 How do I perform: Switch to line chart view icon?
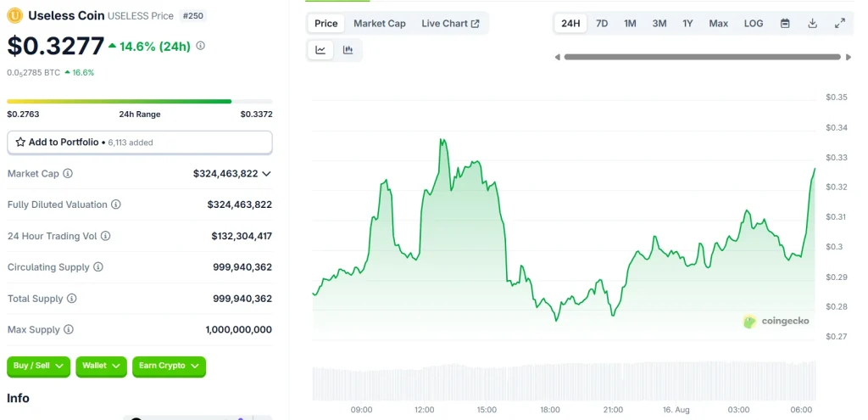tap(320, 50)
